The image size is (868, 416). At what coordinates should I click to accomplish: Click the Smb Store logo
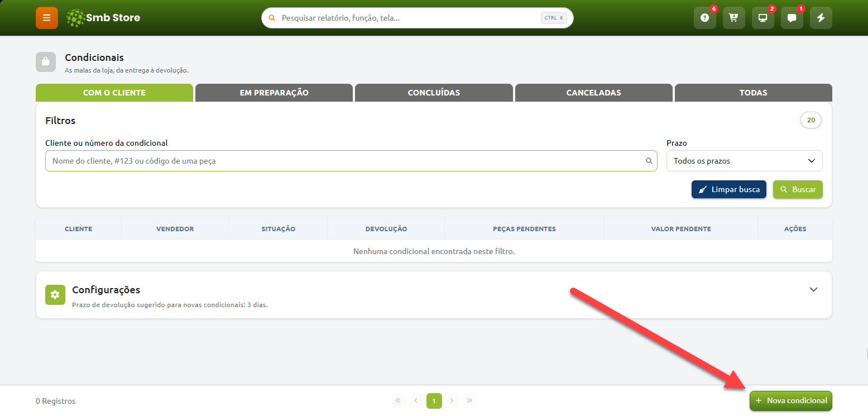click(x=103, y=18)
